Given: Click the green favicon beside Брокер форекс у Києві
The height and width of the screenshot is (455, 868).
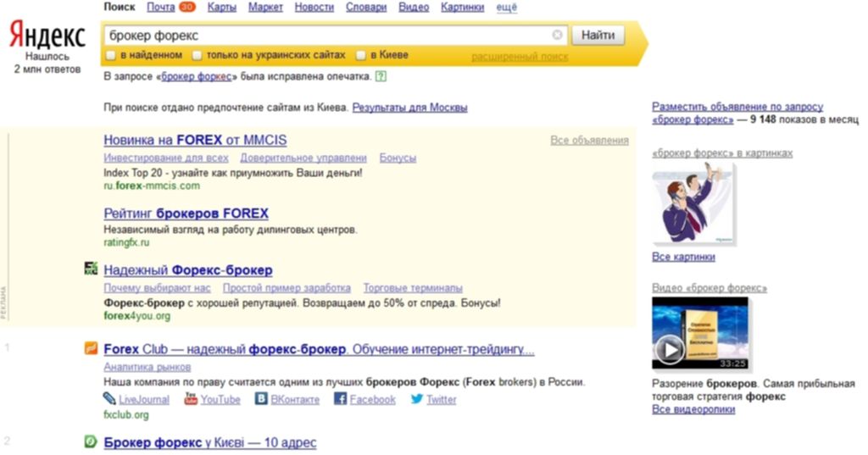Looking at the screenshot, I should click(91, 441).
